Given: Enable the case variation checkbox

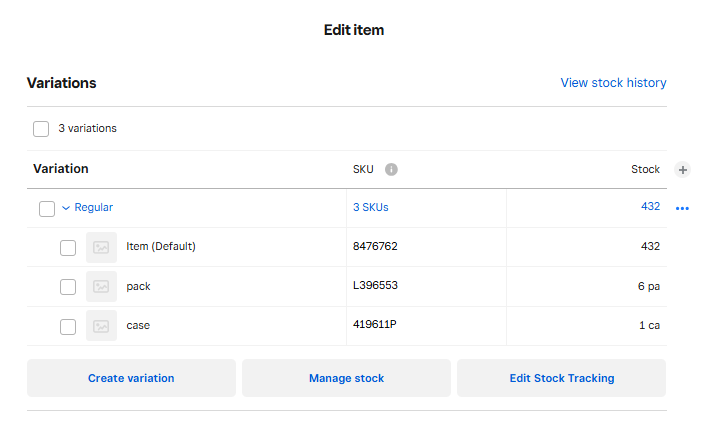Looking at the screenshot, I should click(68, 325).
